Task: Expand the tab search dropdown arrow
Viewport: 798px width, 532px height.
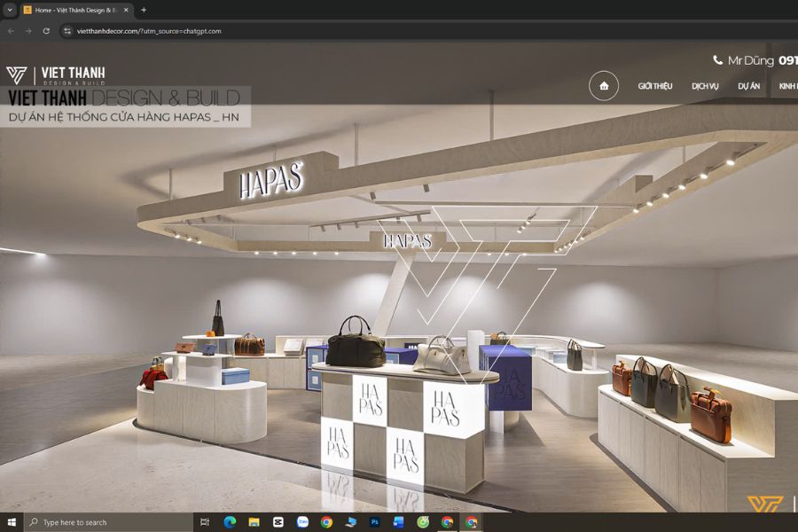Action: (9, 10)
